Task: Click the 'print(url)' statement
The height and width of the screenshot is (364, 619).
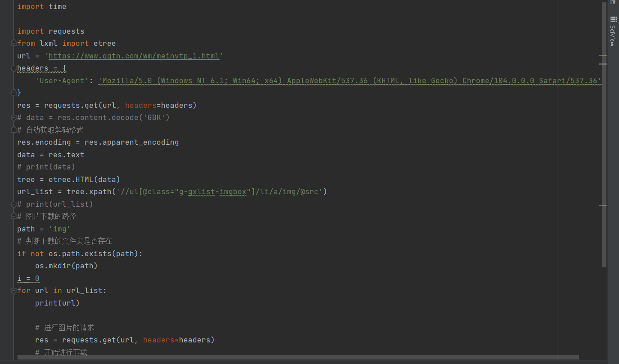Action: pyautogui.click(x=58, y=303)
